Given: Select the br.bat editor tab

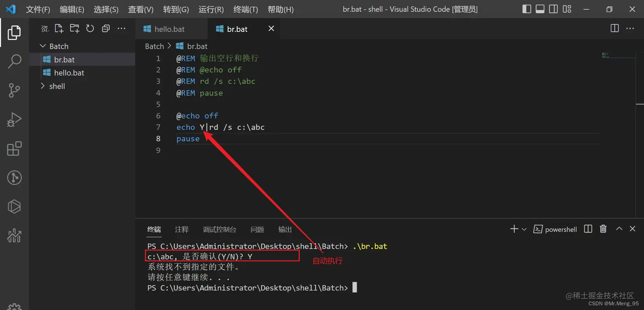Looking at the screenshot, I should click(x=244, y=29).
